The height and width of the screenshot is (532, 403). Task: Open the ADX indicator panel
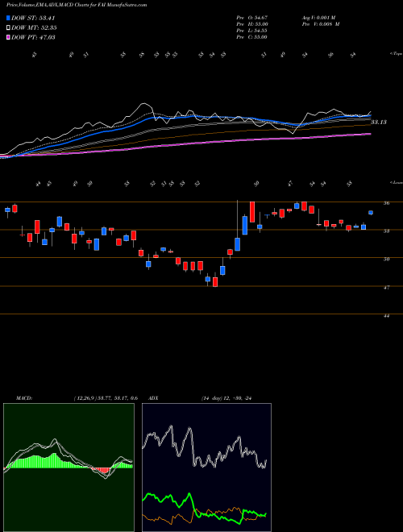(x=206, y=468)
